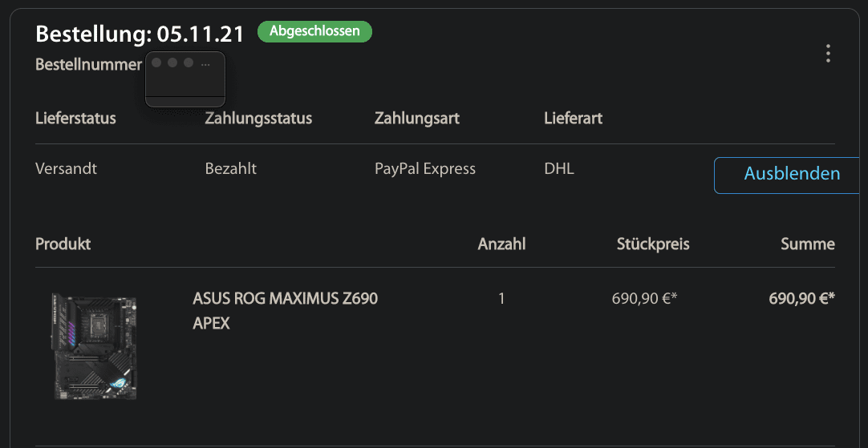
Task: Click the ellipsis in the small popup window
Action: [206, 63]
